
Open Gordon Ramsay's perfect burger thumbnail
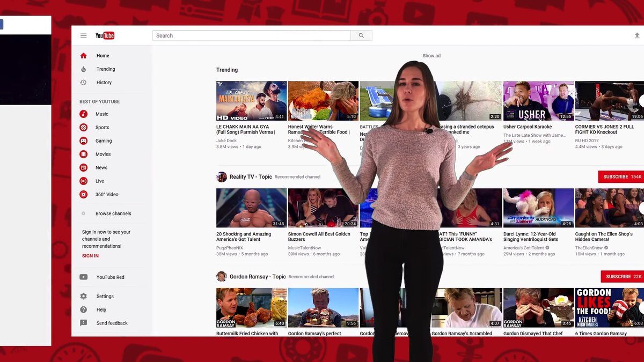[x=323, y=308]
